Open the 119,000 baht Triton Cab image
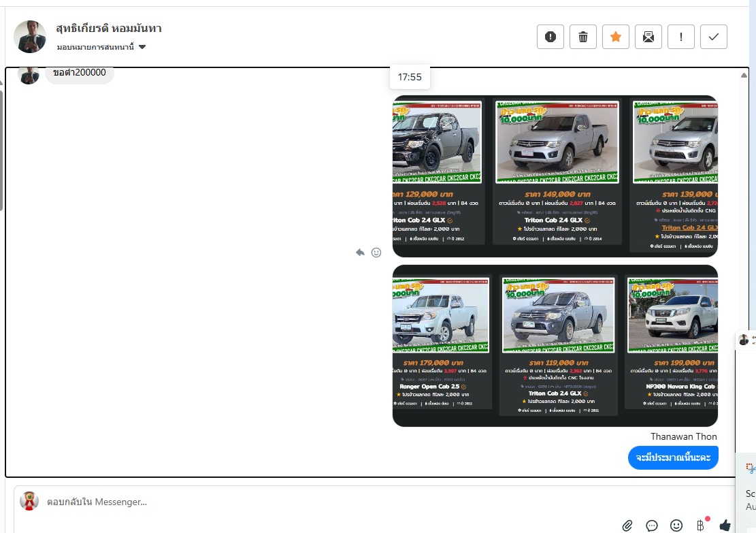This screenshot has height=533, width=756. [x=559, y=345]
